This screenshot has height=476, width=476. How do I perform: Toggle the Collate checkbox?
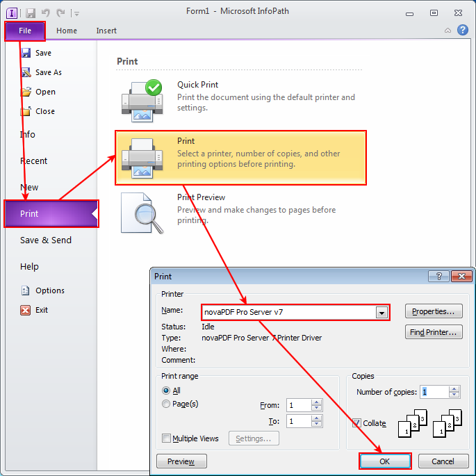(x=356, y=423)
